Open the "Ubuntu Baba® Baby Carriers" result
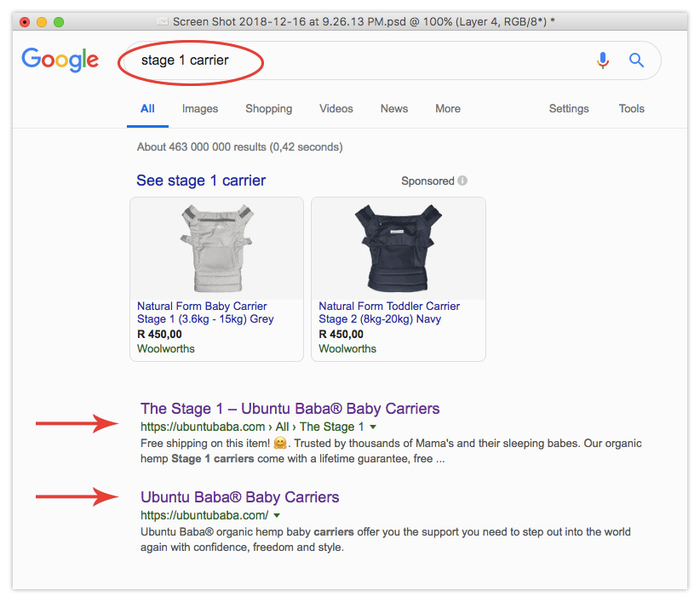The height and width of the screenshot is (602, 700). (x=239, y=497)
